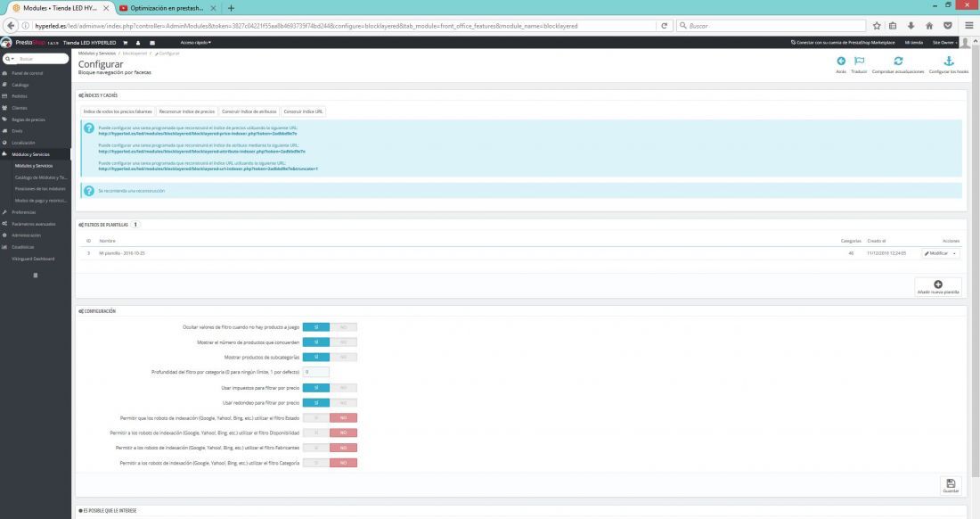This screenshot has height=519, width=980.
Task: Open Panel de control in sidebar
Action: pos(28,73)
